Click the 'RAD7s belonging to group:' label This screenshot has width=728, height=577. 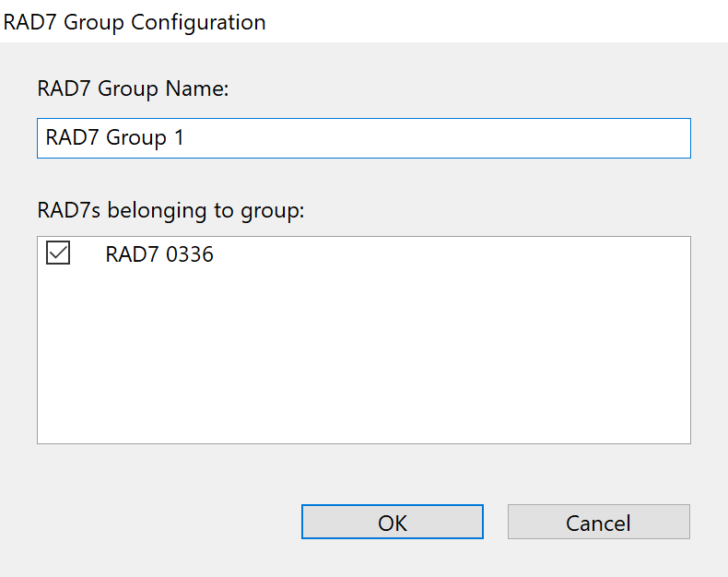click(170, 210)
